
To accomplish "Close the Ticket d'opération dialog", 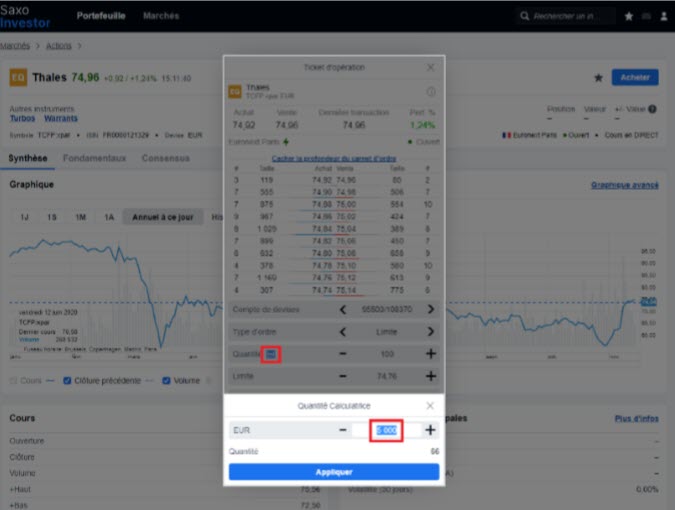I will click(x=430, y=68).
